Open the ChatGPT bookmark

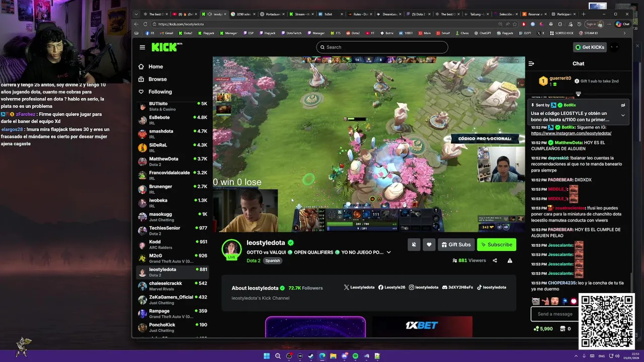pos(482,33)
